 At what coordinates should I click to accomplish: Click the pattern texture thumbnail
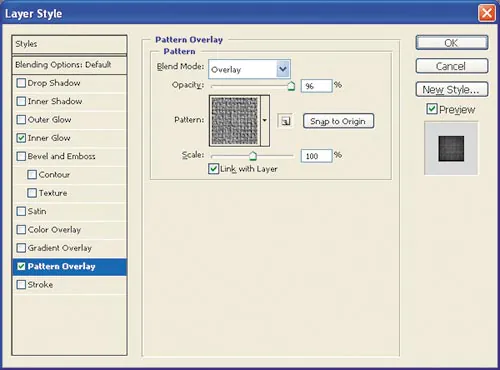(235, 120)
